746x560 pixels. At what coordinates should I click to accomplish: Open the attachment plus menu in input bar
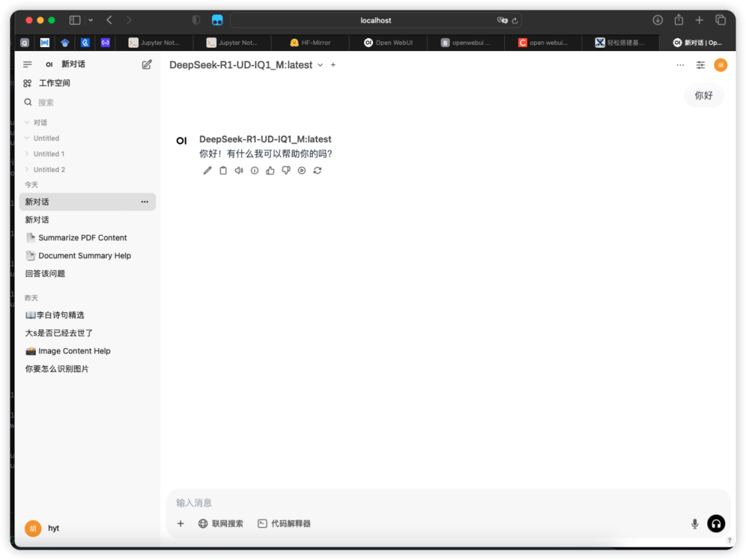(180, 524)
